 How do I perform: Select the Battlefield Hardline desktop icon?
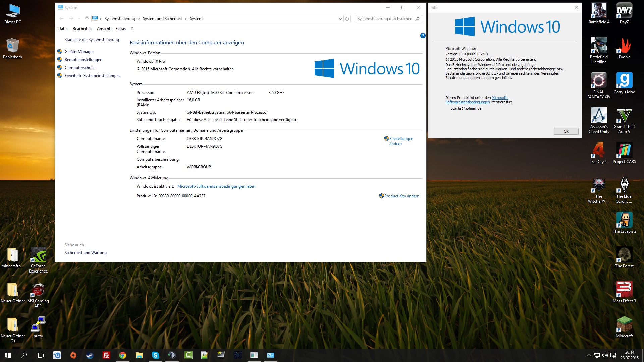(x=599, y=51)
